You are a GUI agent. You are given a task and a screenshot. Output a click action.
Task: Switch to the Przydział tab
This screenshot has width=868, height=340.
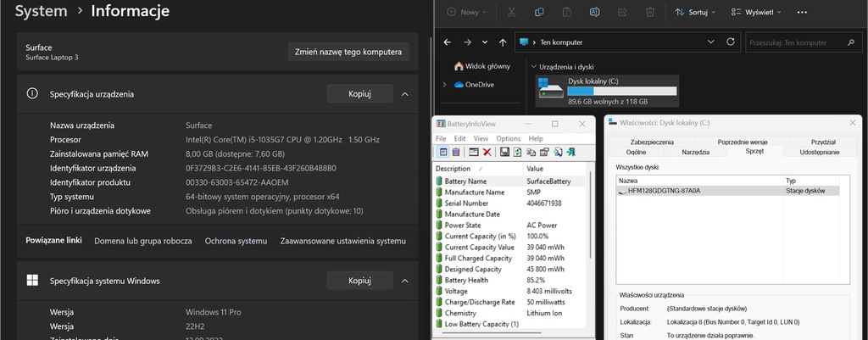pos(823,142)
